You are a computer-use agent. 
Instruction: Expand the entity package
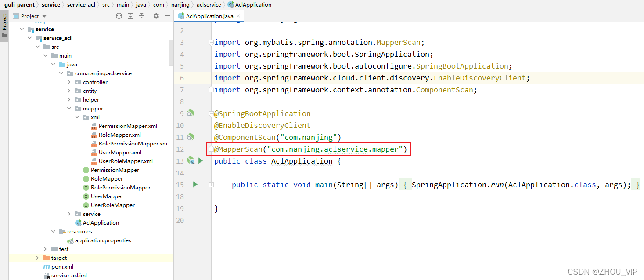point(69,91)
